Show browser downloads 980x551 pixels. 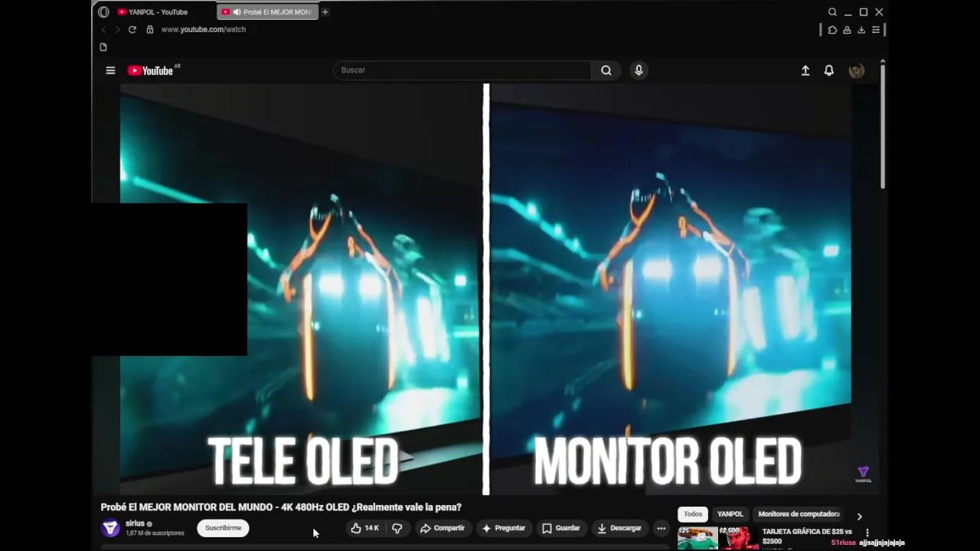[x=861, y=30]
